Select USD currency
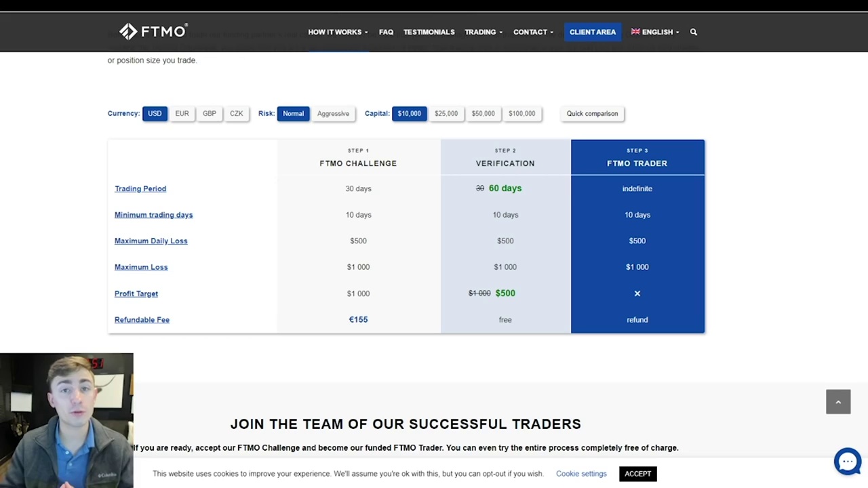Screen dimensions: 868x488 tap(155, 114)
